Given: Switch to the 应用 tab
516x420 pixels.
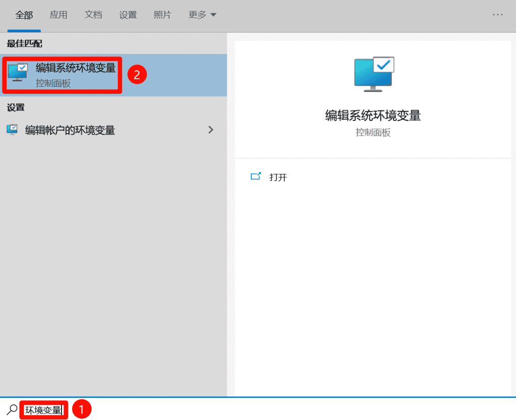Looking at the screenshot, I should click(x=58, y=15).
